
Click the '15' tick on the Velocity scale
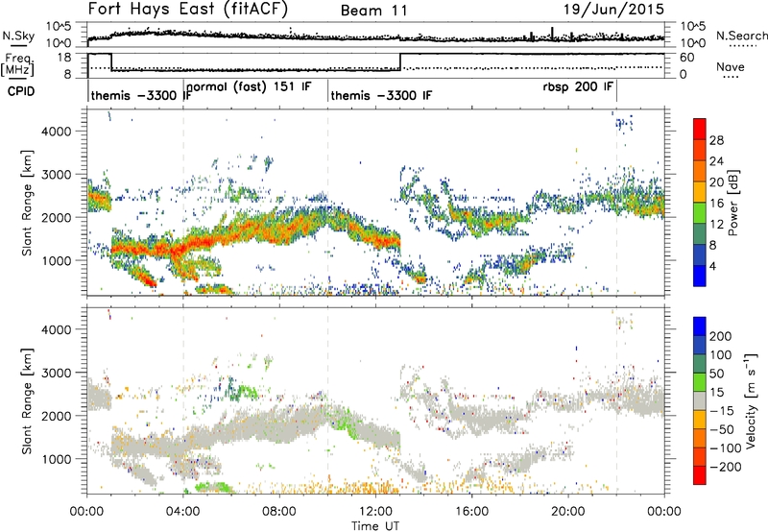(x=716, y=393)
